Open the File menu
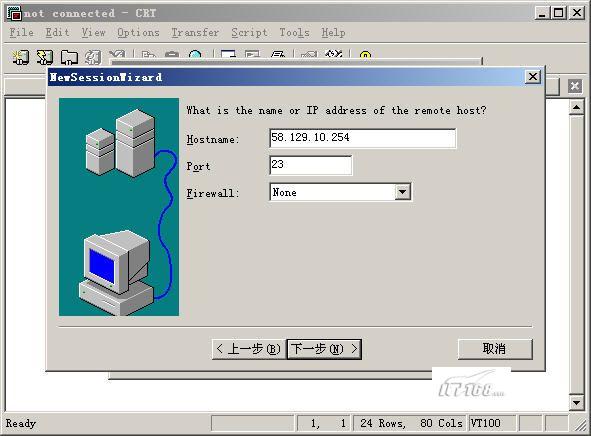 (21, 33)
